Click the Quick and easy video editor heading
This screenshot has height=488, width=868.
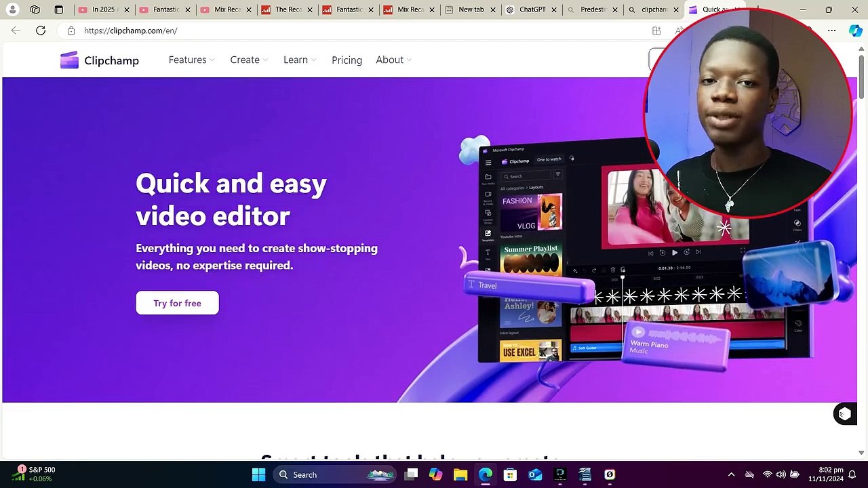tap(231, 199)
